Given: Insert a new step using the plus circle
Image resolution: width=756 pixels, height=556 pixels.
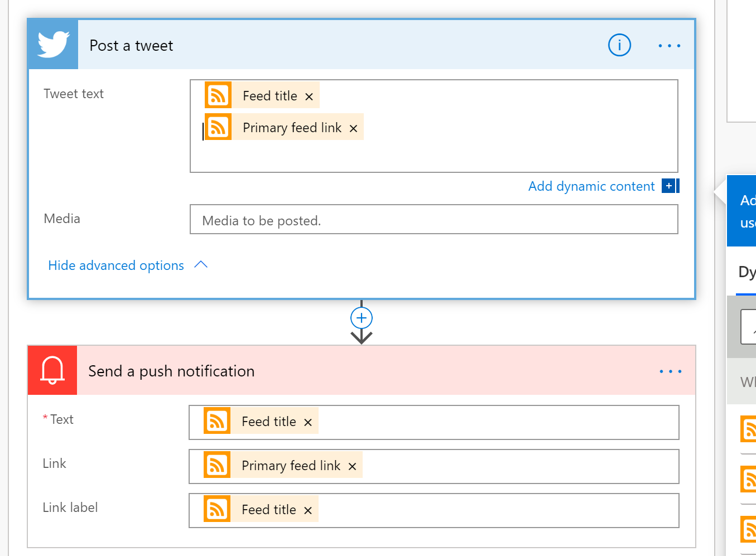Looking at the screenshot, I should 362,318.
